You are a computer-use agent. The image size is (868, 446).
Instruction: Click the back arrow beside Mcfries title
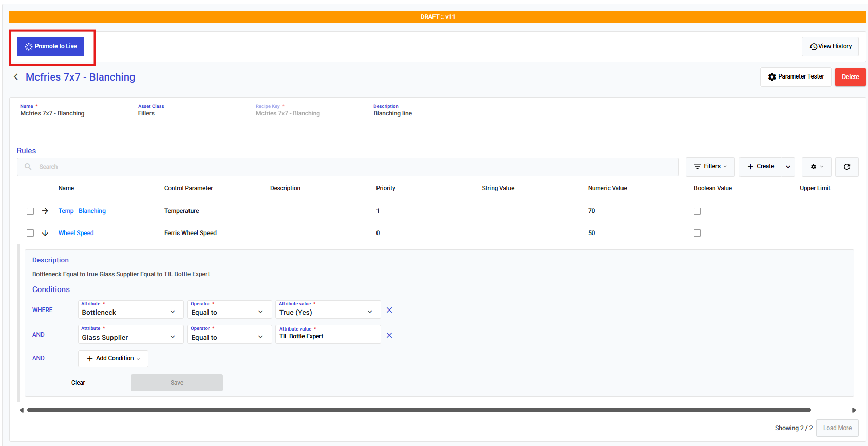coord(16,77)
